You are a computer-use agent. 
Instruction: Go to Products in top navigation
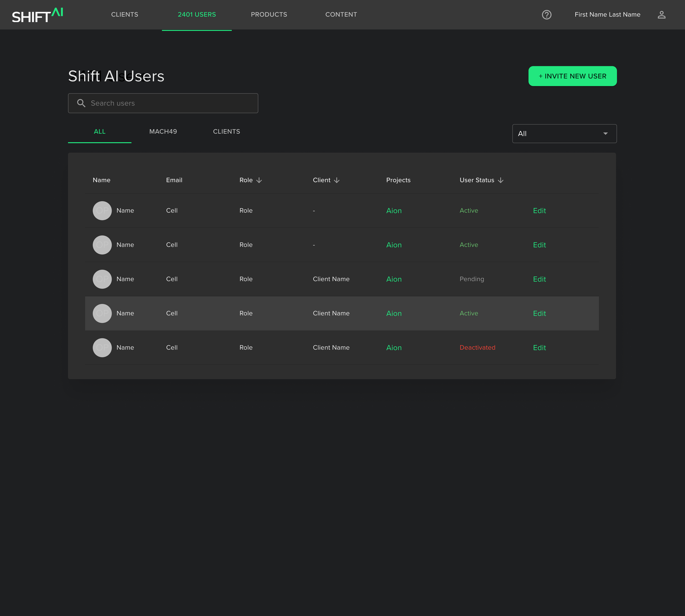click(269, 15)
